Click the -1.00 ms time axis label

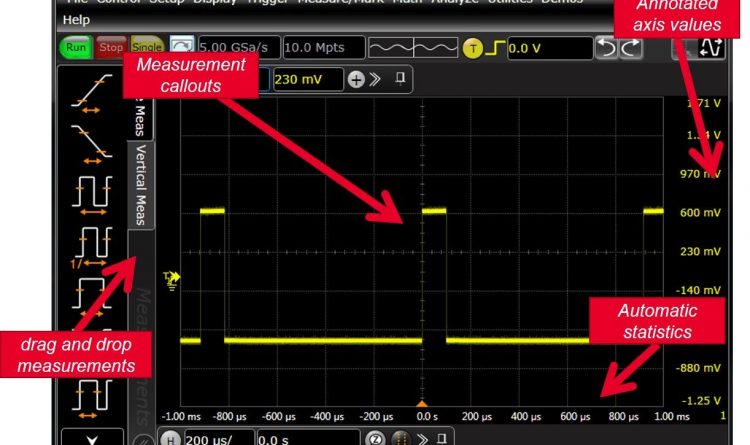click(x=181, y=417)
